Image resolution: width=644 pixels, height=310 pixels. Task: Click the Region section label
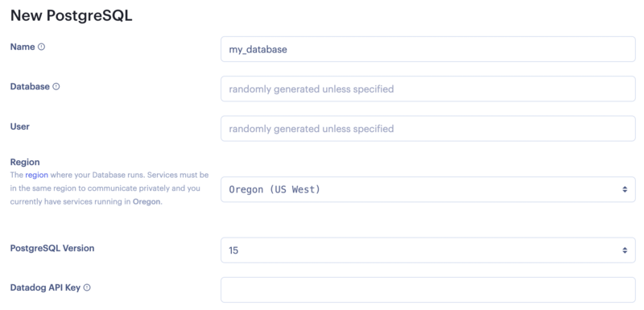click(25, 162)
